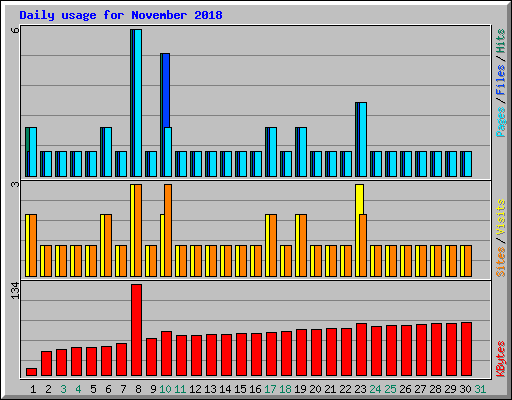This screenshot has height=400, width=512.
Task: Click the red KBytes bar on day 9
Action: 151,357
